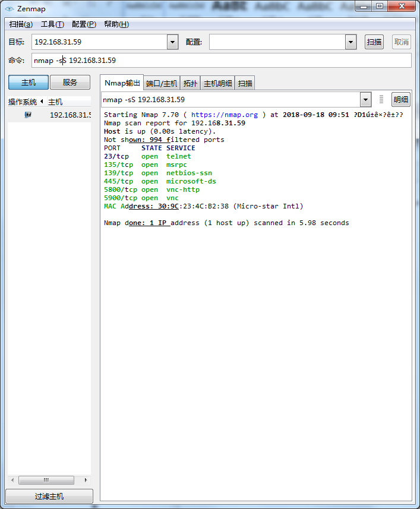420x509 pixels.
Task: Click the 过滤主机 filter hosts button
Action: pyautogui.click(x=49, y=497)
